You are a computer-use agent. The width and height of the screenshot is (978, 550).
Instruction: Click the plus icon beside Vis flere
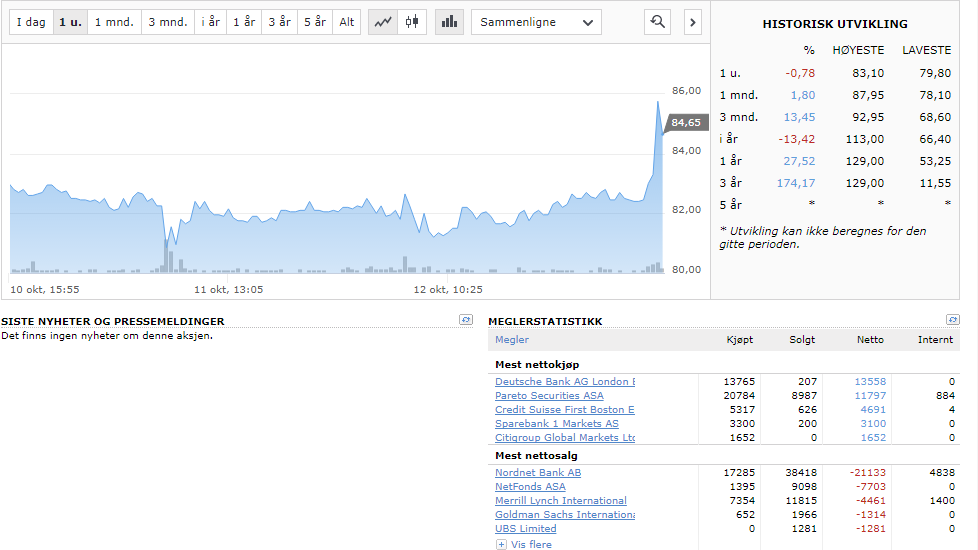click(501, 544)
